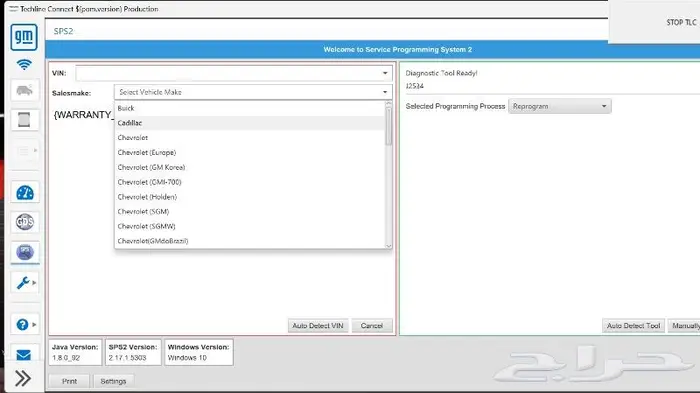
Task: Choose Chevrolet (GMI-700) from the list
Action: [x=250, y=182]
